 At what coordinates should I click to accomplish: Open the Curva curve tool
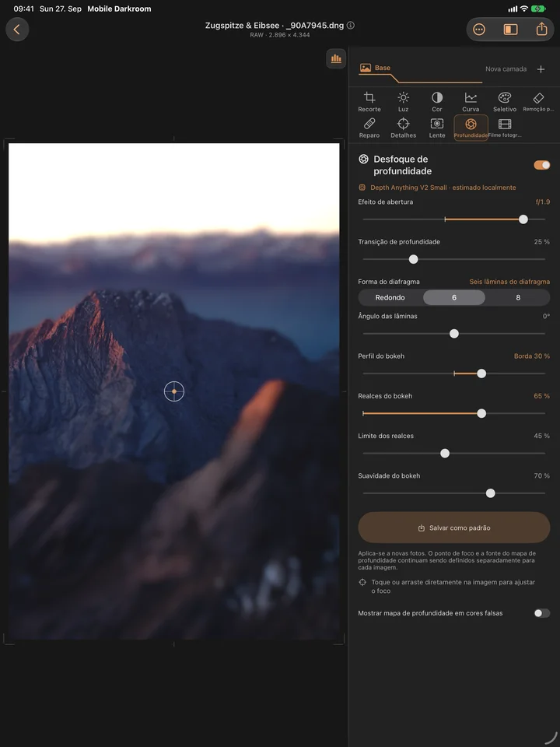point(471,102)
